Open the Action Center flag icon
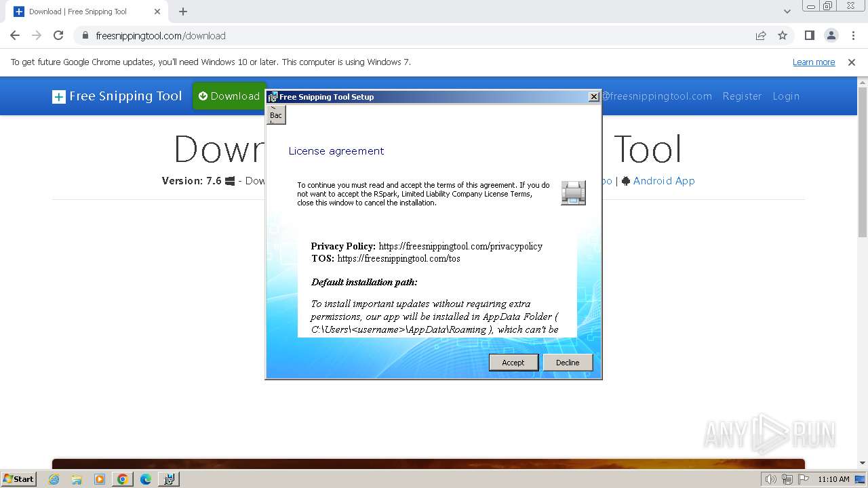The width and height of the screenshot is (868, 488). pos(803,479)
